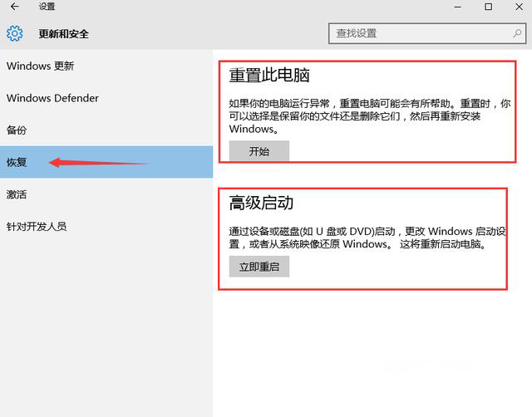Click the 高级启动 heading
The height and width of the screenshot is (417, 532).
[261, 204]
